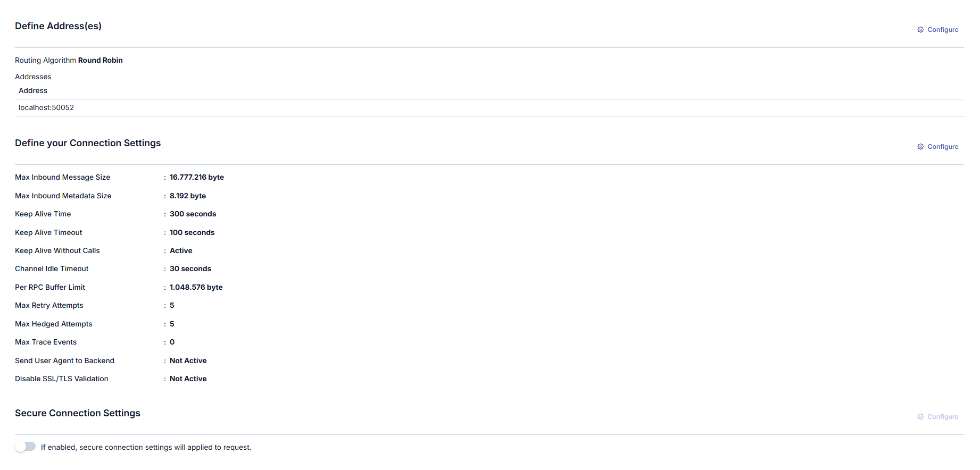
Task: Select the localhost:50052 address row
Action: pyautogui.click(x=46, y=107)
